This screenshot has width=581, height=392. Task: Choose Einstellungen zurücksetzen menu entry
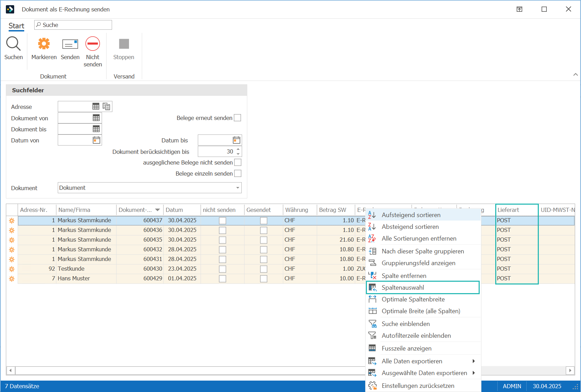[423, 386]
